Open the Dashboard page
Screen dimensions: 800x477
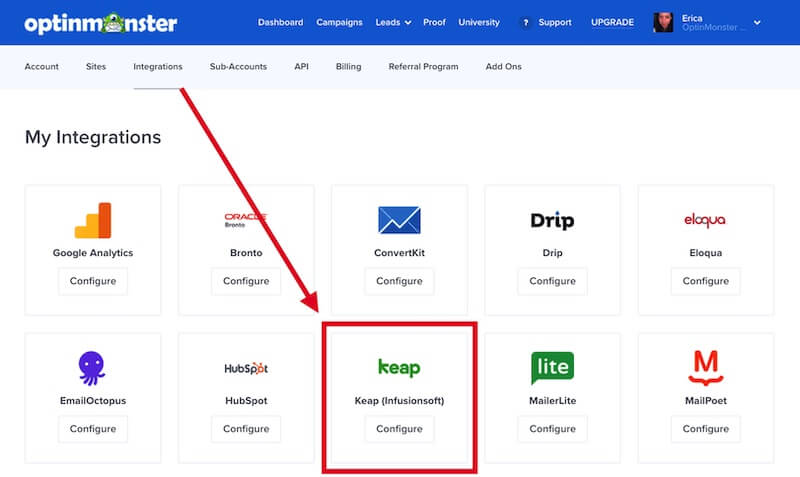280,22
